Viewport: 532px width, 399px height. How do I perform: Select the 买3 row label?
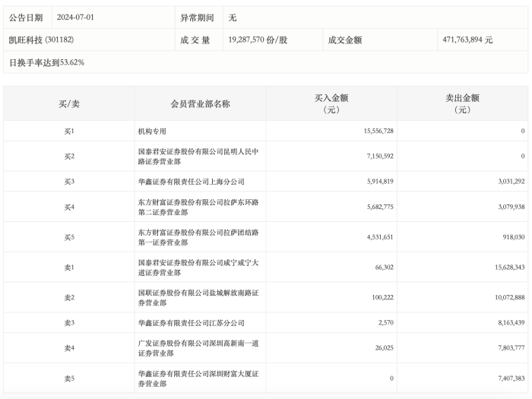[69, 182]
